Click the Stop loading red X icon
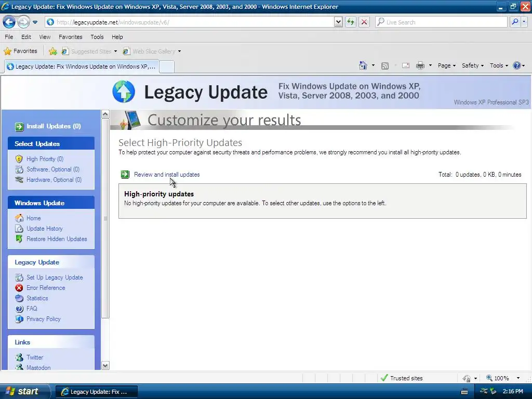This screenshot has height=399, width=532. [364, 22]
